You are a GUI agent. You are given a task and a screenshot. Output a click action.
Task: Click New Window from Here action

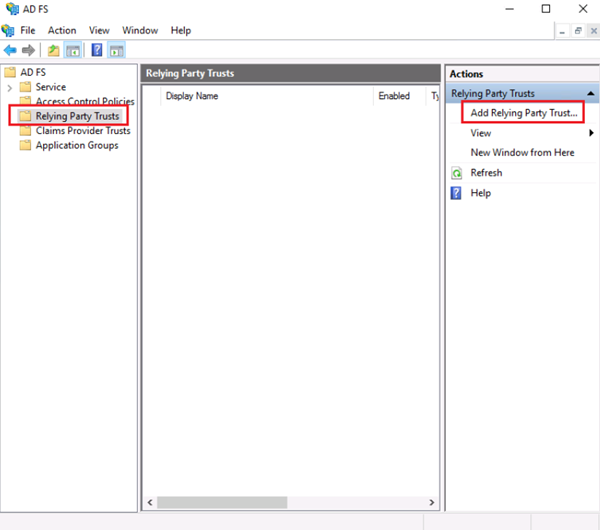tap(522, 153)
